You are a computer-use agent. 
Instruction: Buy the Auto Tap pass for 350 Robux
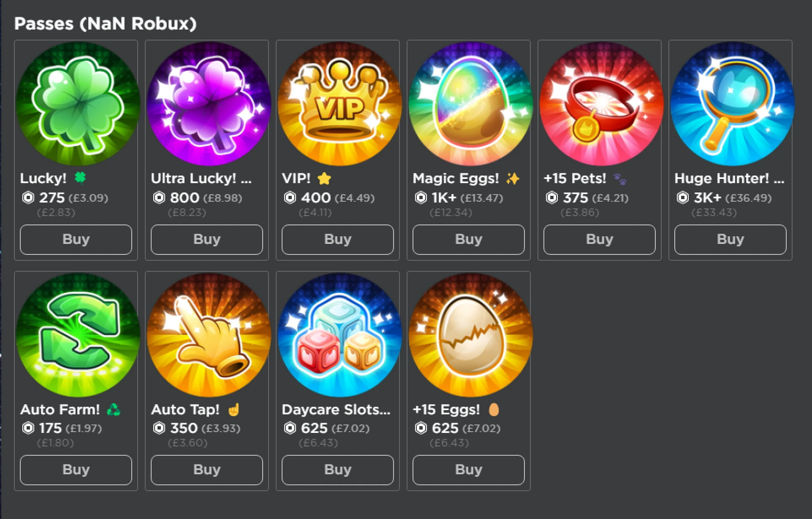pyautogui.click(x=207, y=470)
